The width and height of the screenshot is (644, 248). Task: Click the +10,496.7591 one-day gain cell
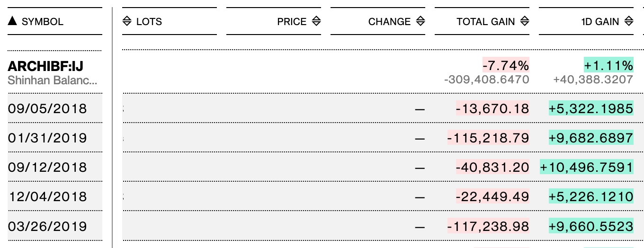[587, 168]
